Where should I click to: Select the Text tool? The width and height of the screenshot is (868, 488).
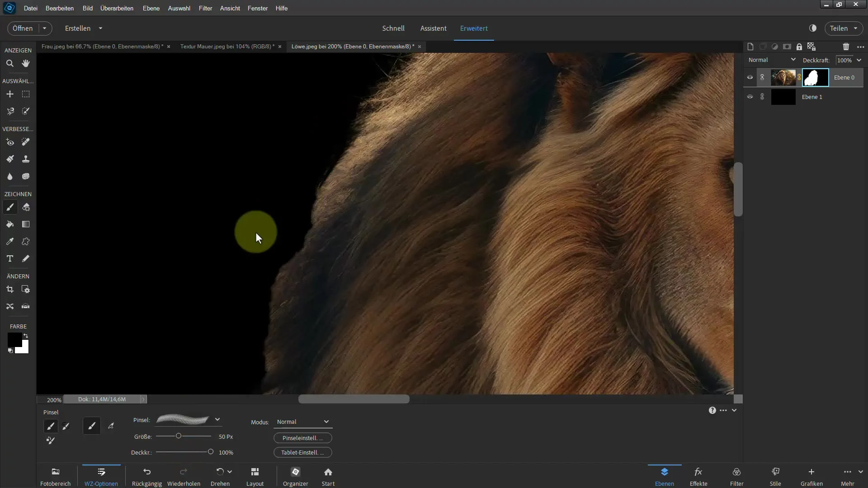click(9, 258)
